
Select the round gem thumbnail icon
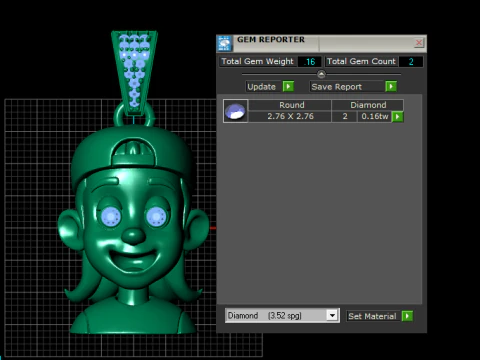pyautogui.click(x=235, y=111)
